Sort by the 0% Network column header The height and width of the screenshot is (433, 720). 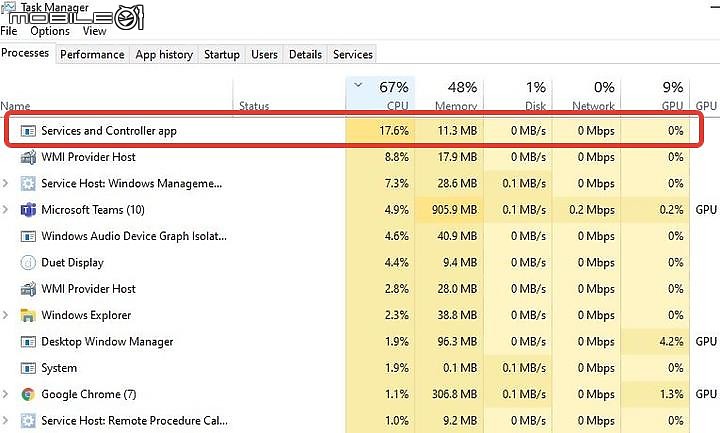point(586,96)
